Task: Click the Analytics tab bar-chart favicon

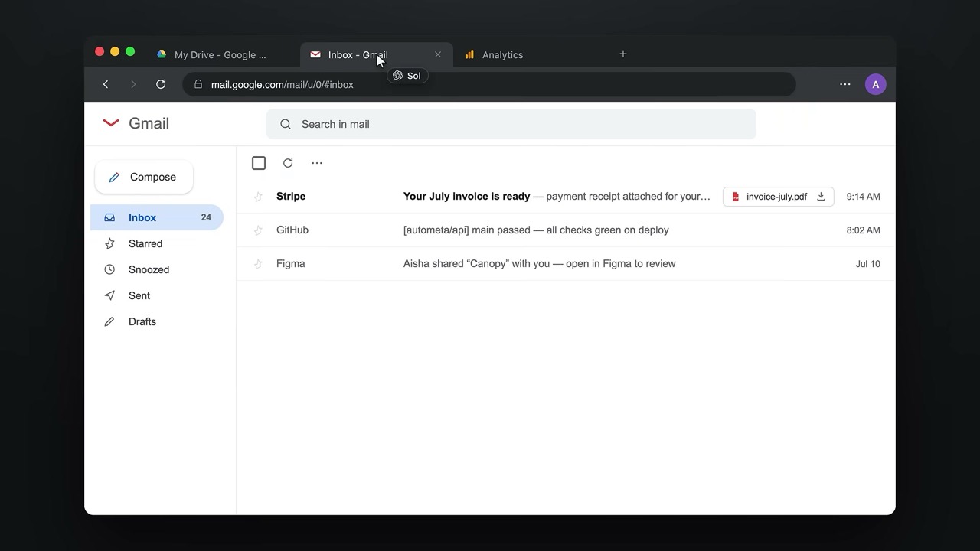Action: pyautogui.click(x=469, y=54)
